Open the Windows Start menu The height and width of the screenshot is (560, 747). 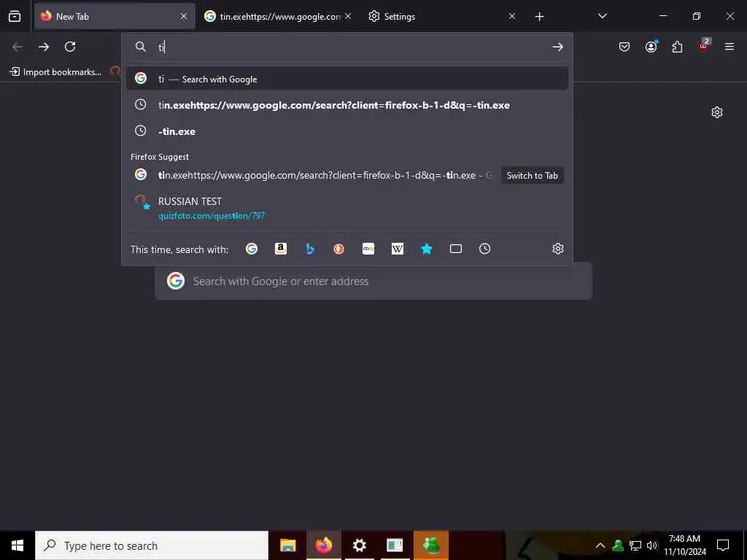(x=18, y=545)
